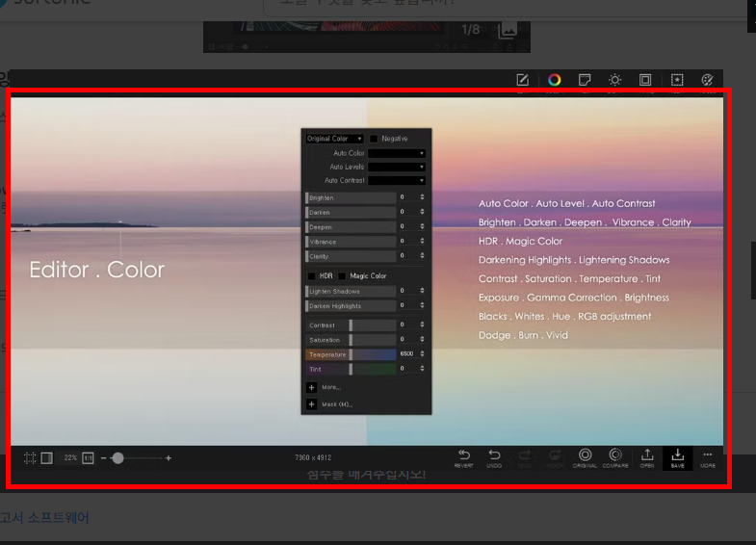Screen dimensions: 756x545
Task: Open the Auto Levels dropdown
Action: click(x=397, y=167)
